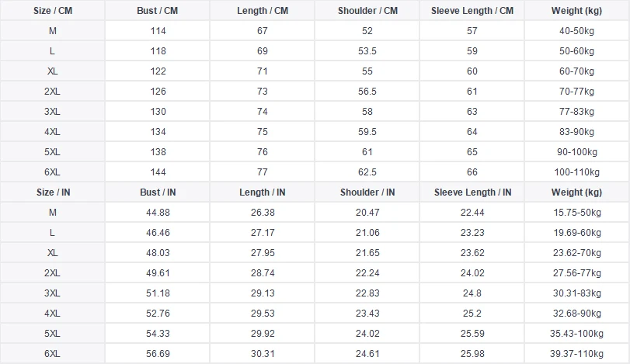Select the weight cell 39.37-110kg
The width and height of the screenshot is (630, 364).
(577, 354)
